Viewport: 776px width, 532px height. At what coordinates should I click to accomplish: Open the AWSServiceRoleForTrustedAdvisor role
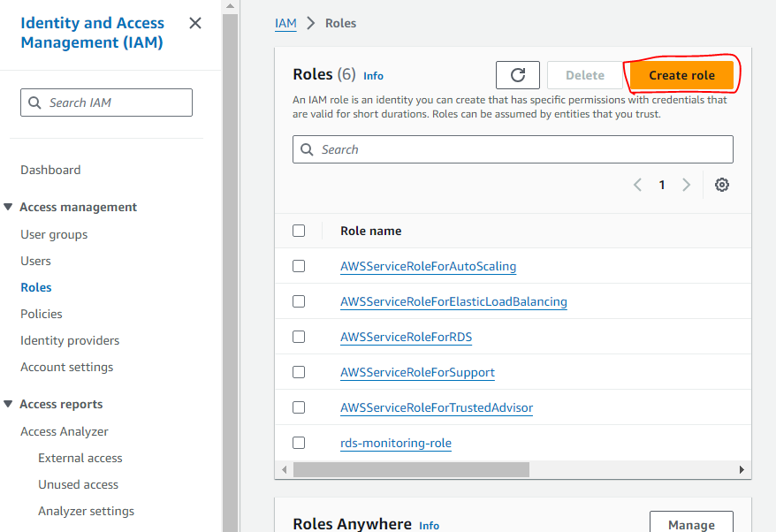pyautogui.click(x=437, y=407)
